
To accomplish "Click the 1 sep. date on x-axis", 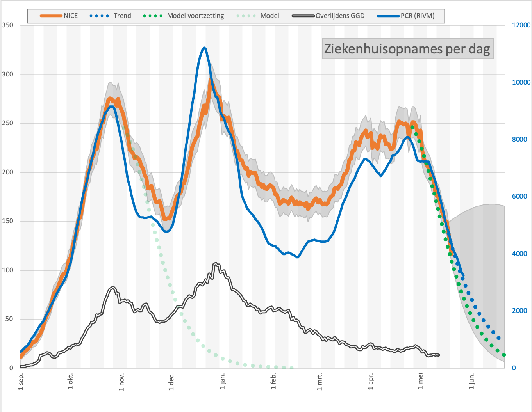I will [21, 381].
